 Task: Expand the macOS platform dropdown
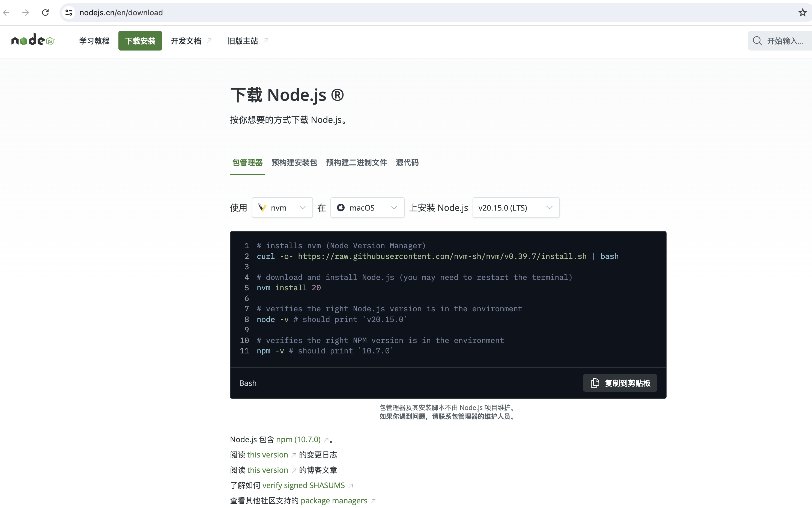click(367, 208)
